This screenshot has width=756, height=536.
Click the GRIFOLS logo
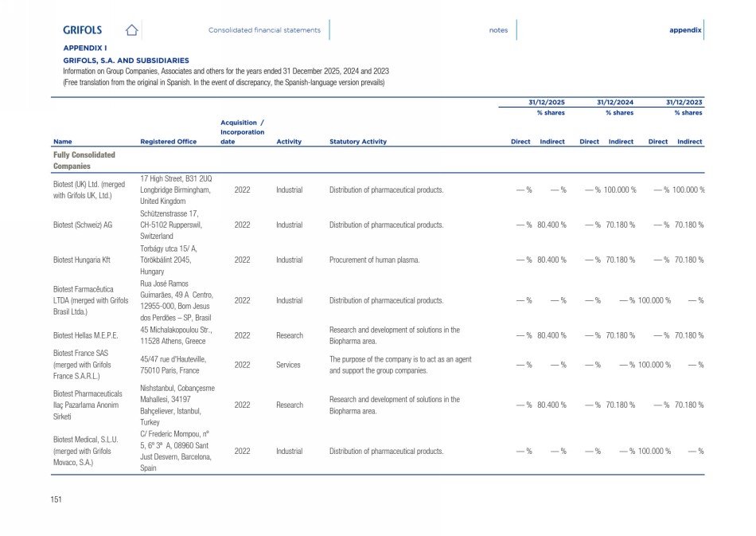(x=83, y=30)
